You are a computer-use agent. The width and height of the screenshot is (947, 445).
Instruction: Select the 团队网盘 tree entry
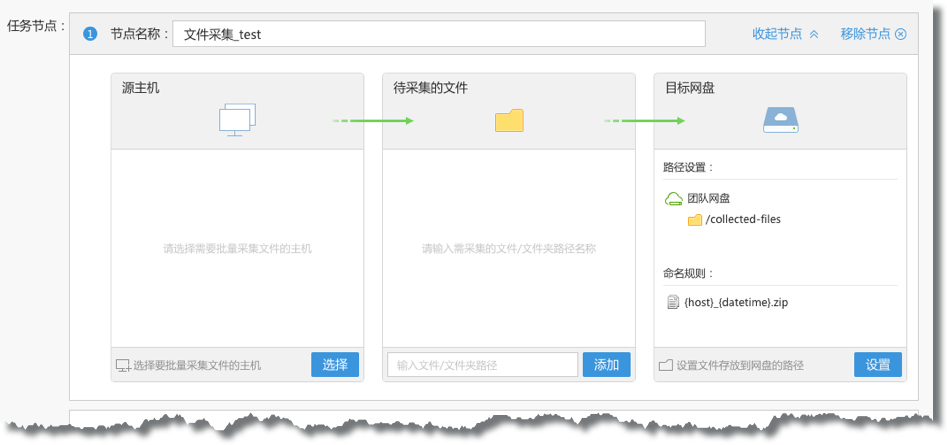708,199
